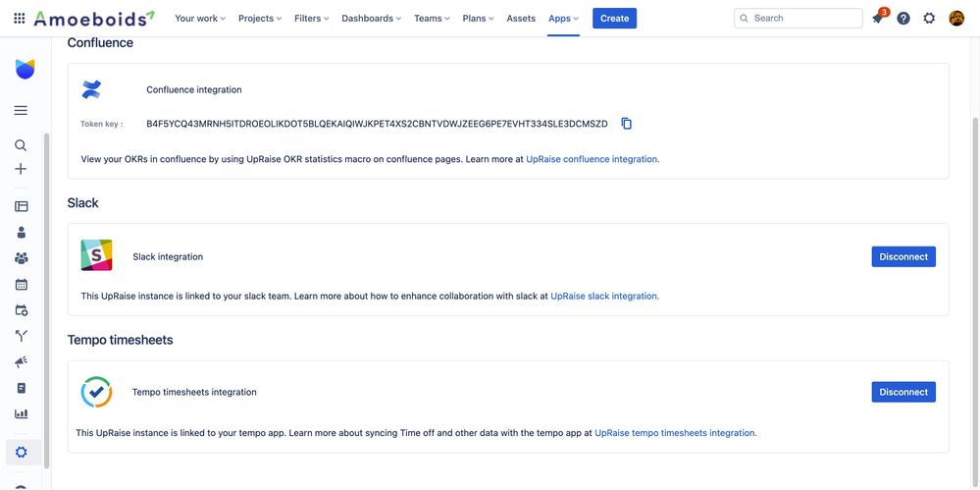This screenshot has width=980, height=490.
Task: Disconnect the Tempo timesheets integration
Action: pyautogui.click(x=903, y=392)
